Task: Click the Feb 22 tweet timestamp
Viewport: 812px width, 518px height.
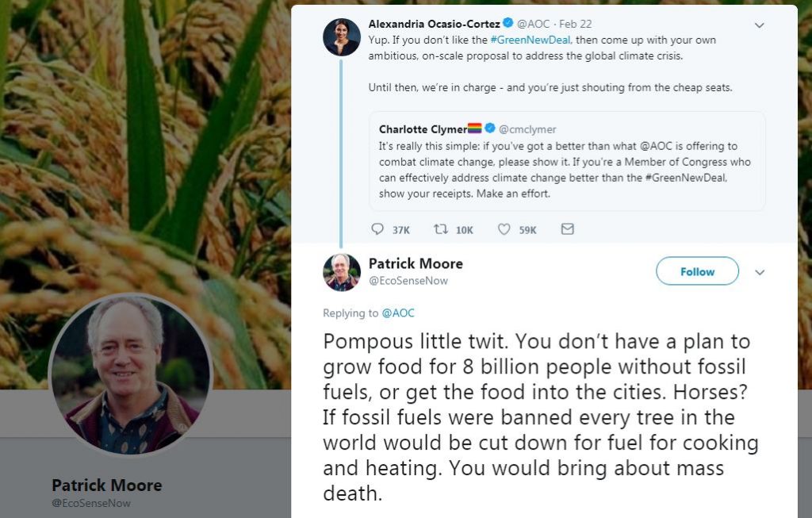Action: [575, 25]
